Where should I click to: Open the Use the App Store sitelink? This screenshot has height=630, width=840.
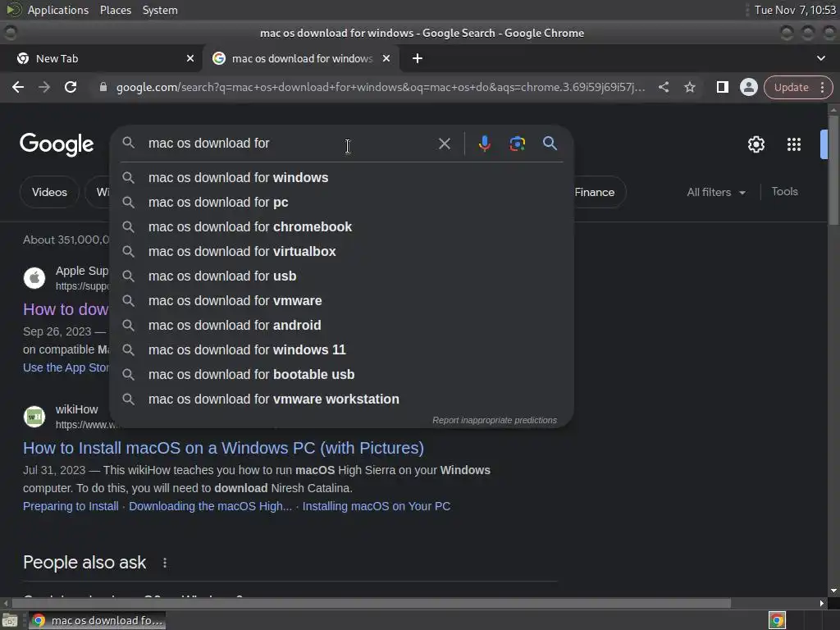pyautogui.click(x=66, y=367)
